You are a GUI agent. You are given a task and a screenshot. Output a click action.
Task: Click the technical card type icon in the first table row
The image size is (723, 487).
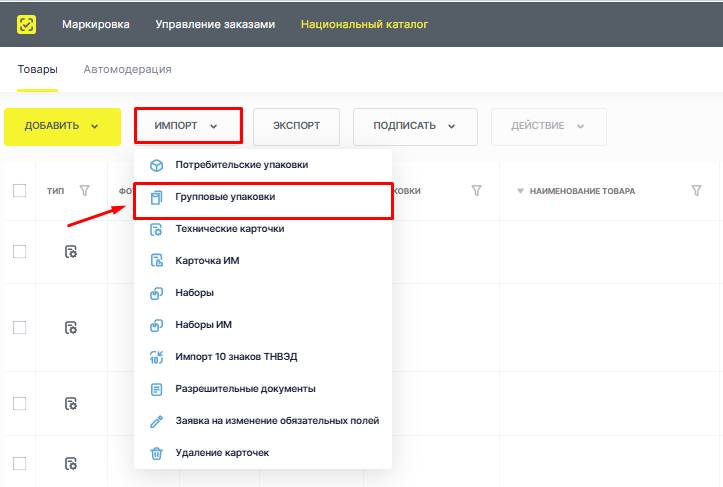[x=71, y=252]
